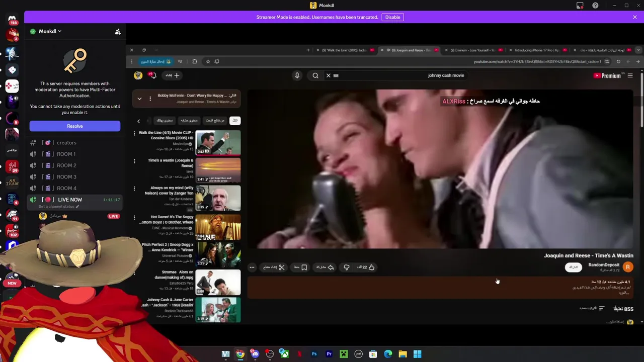Click the Share arrow button under video
The image size is (644, 362).
pyautogui.click(x=325, y=267)
